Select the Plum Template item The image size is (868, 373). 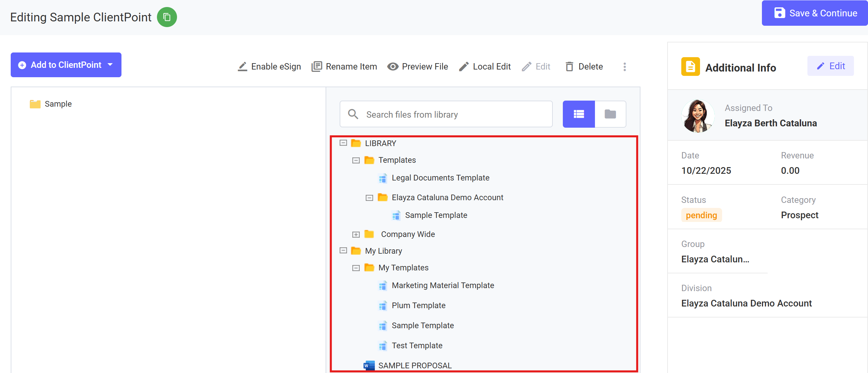pyautogui.click(x=418, y=305)
